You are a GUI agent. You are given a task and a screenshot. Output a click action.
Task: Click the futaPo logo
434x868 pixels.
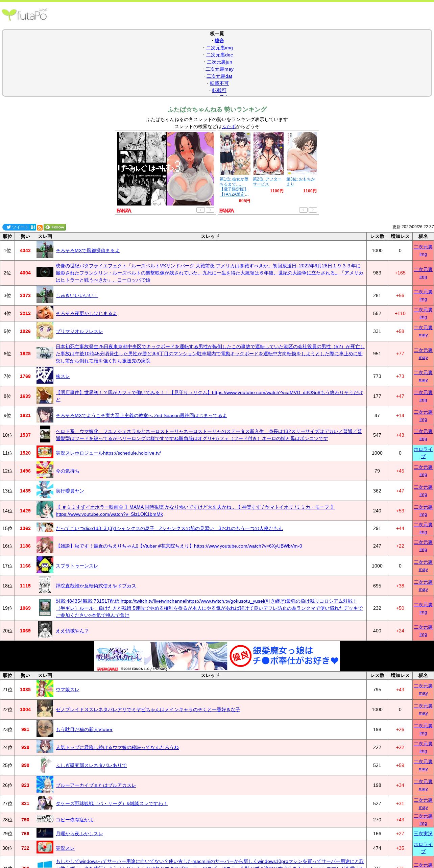pos(24,15)
